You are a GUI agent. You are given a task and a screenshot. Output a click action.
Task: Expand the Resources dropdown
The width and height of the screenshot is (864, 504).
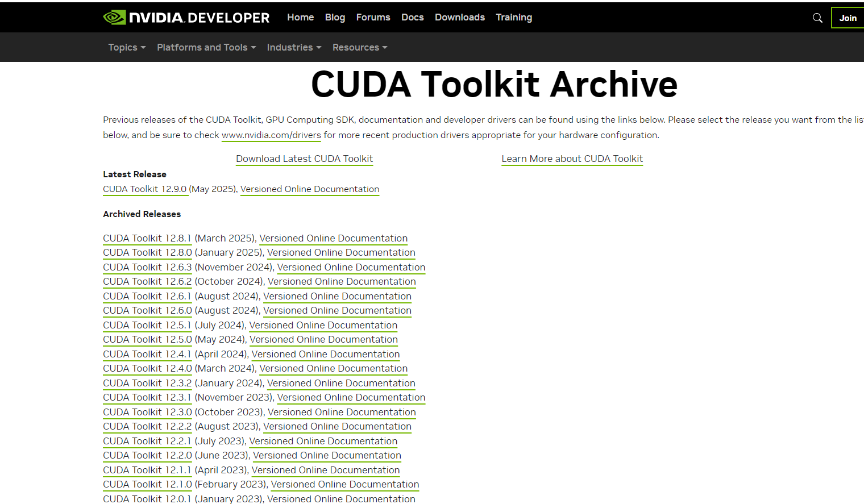(x=360, y=47)
